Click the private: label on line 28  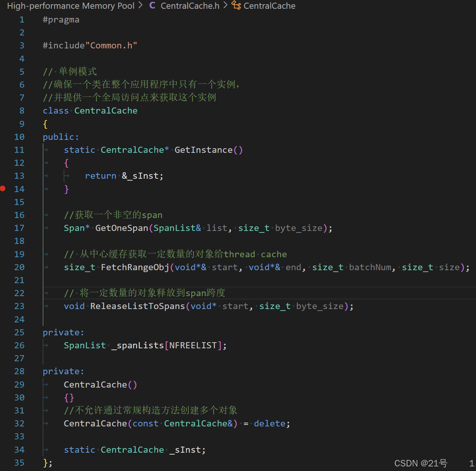[x=64, y=371]
